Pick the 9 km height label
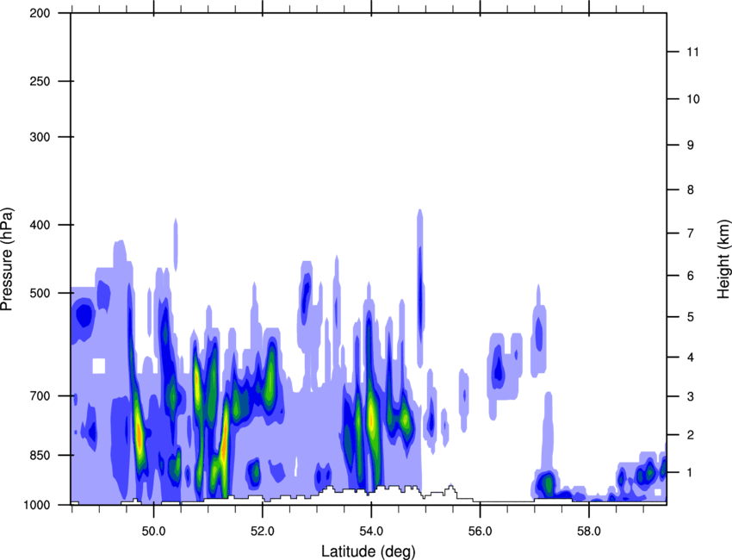Viewport: 732px width, 560px height. [x=691, y=146]
